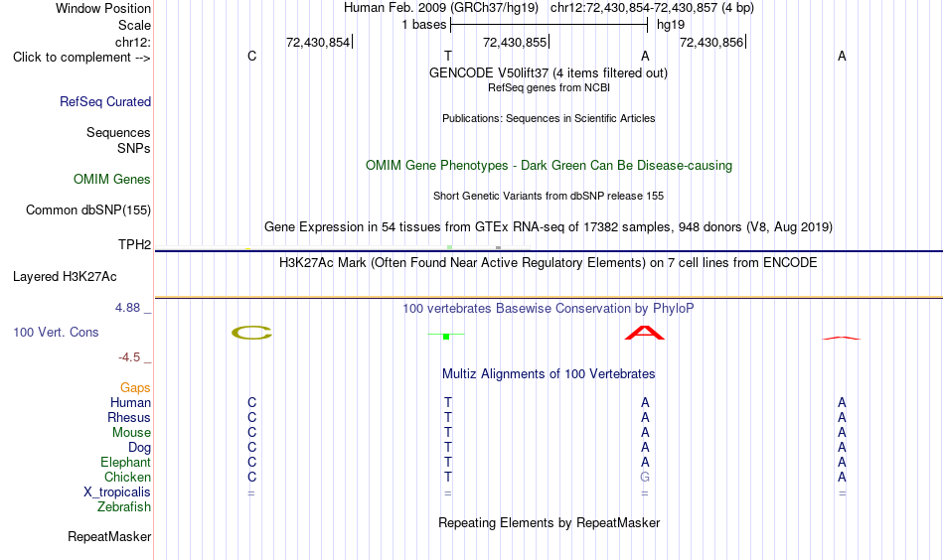Viewport: 944px width, 560px height.
Task: Select the RepeatMasker track label
Action: (x=109, y=536)
